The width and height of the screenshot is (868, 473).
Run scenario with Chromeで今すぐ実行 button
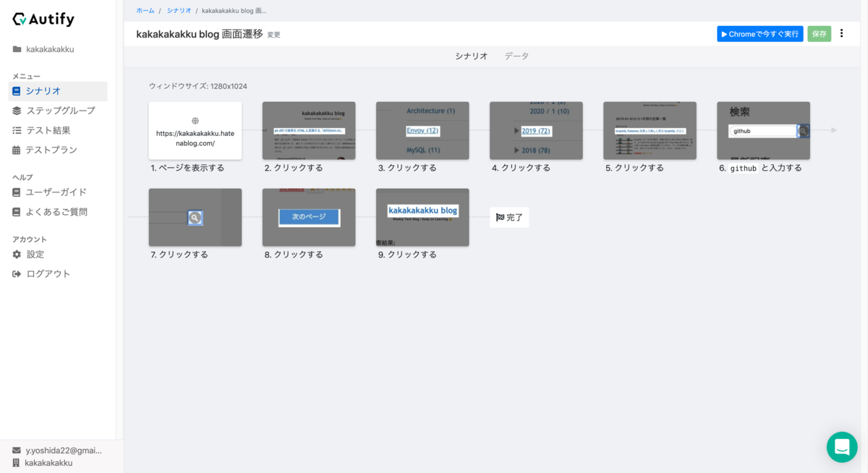[x=760, y=34]
